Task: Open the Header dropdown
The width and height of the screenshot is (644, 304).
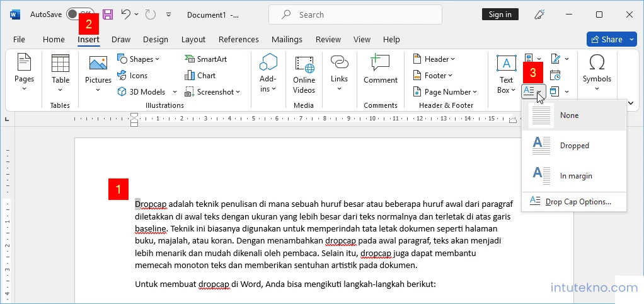Action: (x=434, y=59)
